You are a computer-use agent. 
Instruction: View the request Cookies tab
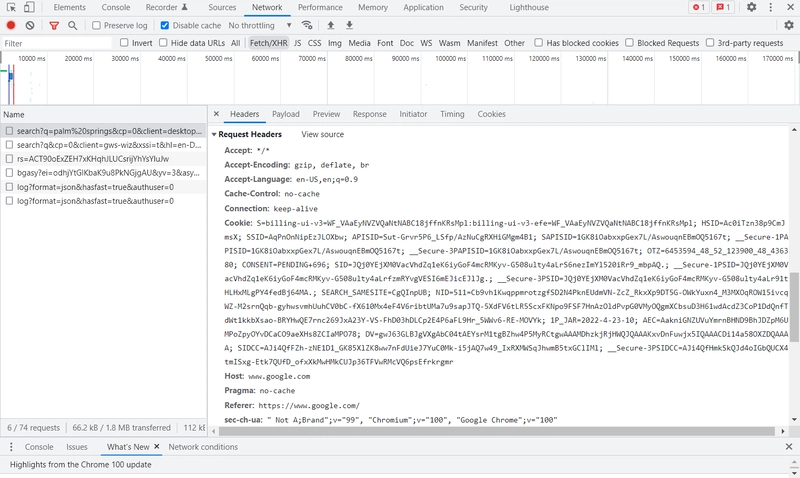tap(491, 114)
